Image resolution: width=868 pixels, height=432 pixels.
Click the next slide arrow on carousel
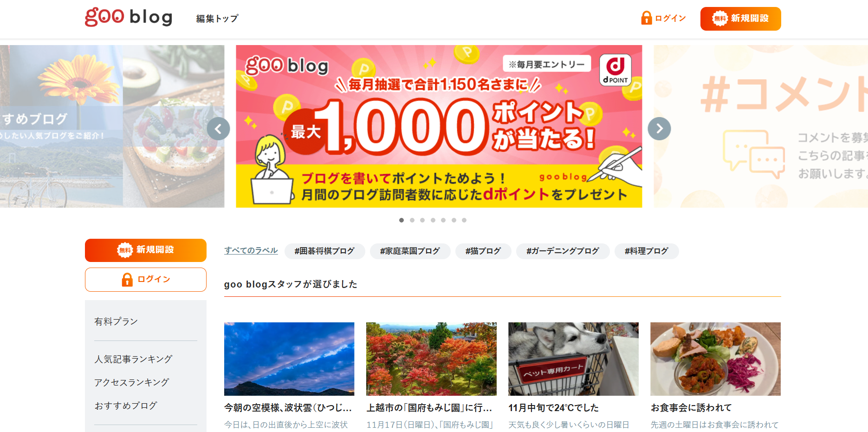point(659,129)
